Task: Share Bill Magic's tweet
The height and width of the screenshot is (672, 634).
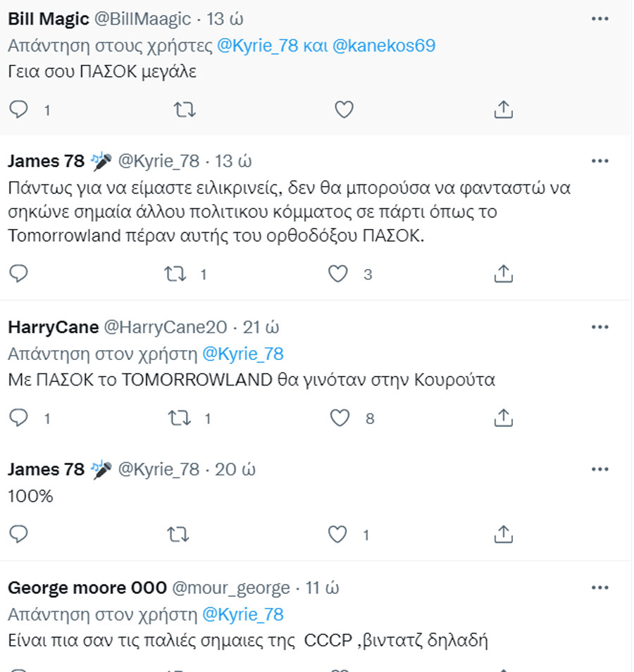Action: [503, 110]
